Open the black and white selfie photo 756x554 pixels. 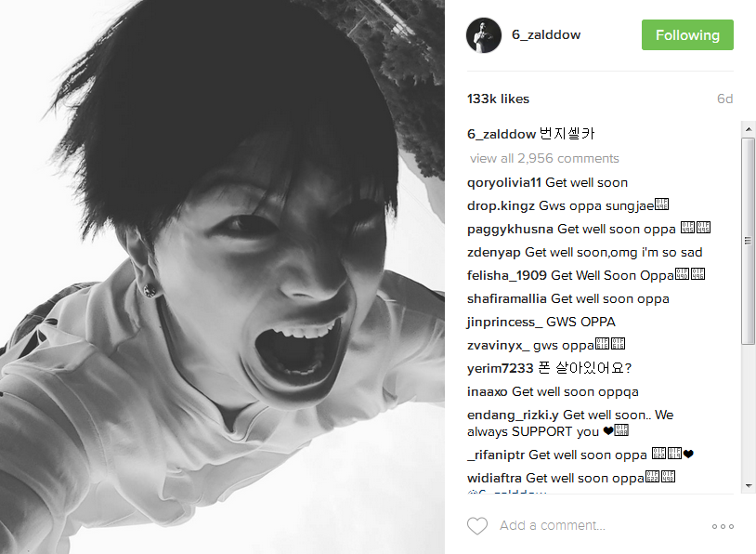222,277
